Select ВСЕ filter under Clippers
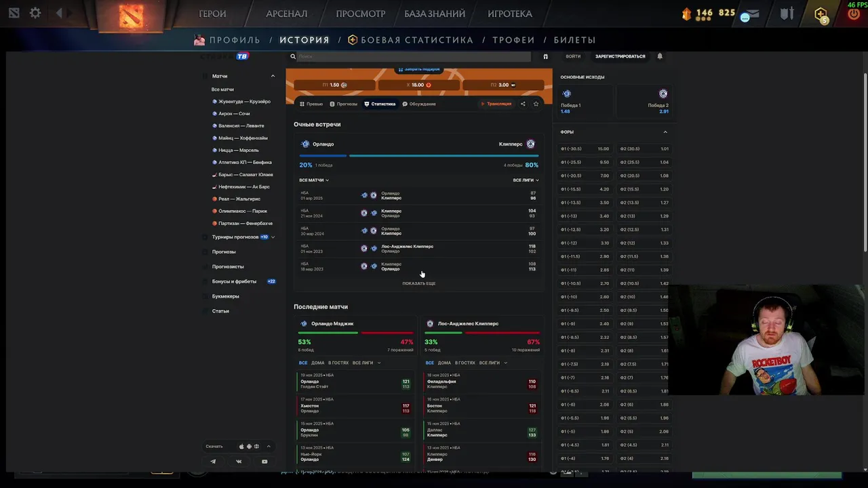This screenshot has height=488, width=868. 430,363
